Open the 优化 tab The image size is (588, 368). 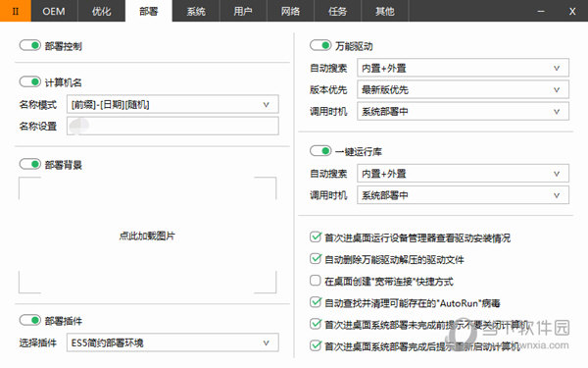(x=102, y=11)
